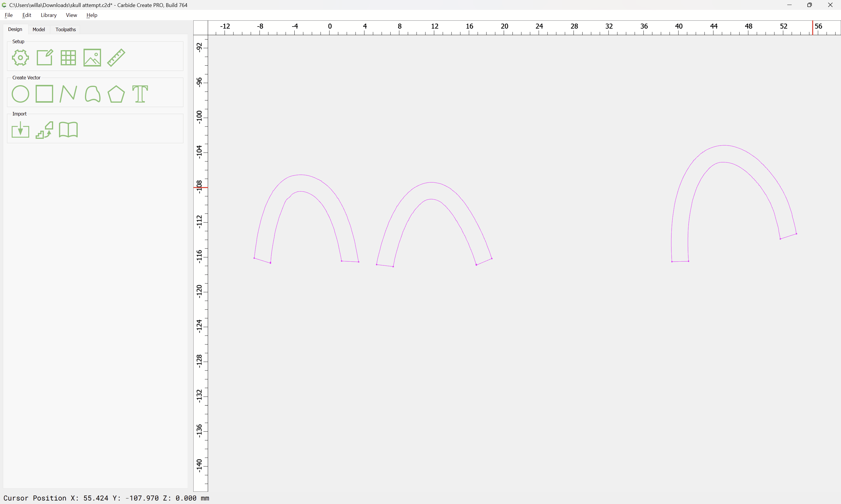841x504 pixels.
Task: Open the File menu
Action: 8,15
